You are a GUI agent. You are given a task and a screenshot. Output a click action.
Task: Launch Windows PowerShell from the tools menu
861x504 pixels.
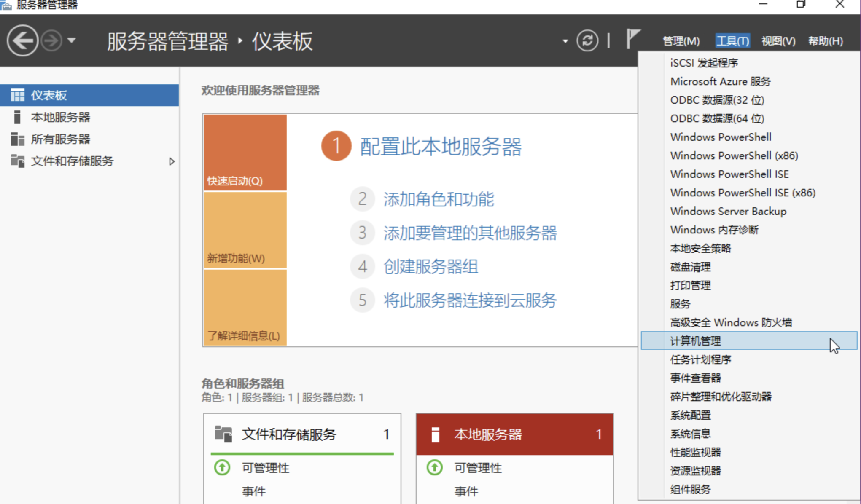coord(749,137)
